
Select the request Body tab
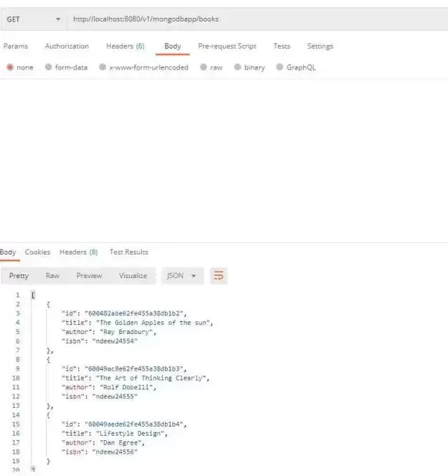(173, 46)
